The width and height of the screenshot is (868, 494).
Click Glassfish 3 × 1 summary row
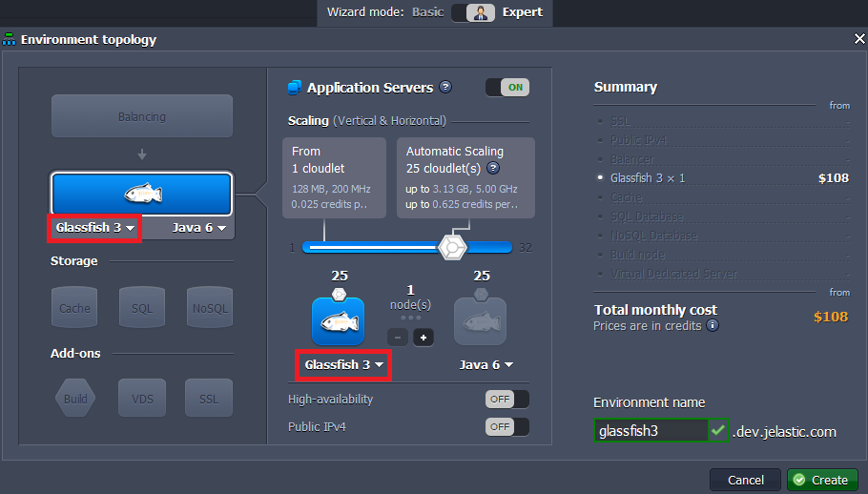pyautogui.click(x=724, y=178)
